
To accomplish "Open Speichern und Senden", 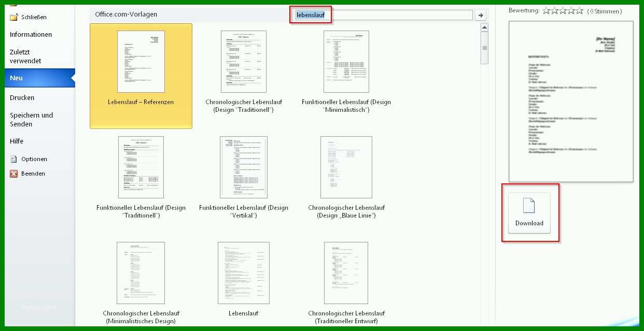I will pos(32,120).
